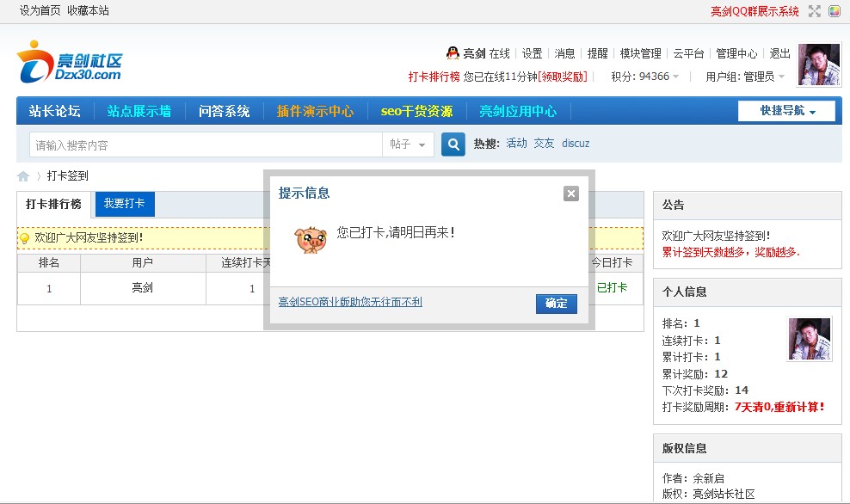Click the blue search magnifier button

point(453,144)
